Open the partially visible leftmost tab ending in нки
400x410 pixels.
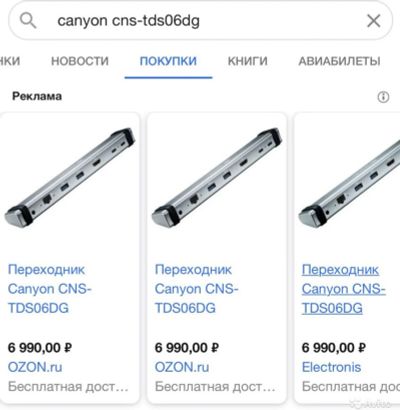[10, 61]
